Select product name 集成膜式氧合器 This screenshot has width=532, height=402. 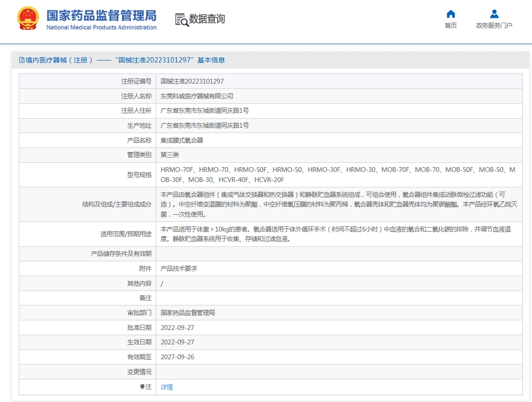point(181,140)
